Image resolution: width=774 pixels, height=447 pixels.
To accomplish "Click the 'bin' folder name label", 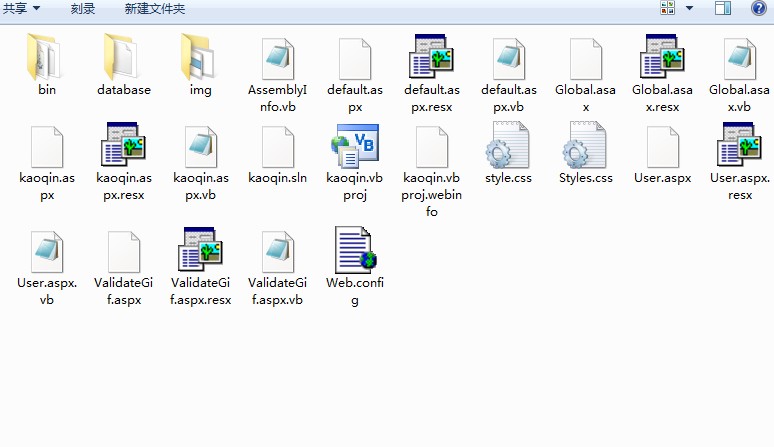I will (x=47, y=90).
